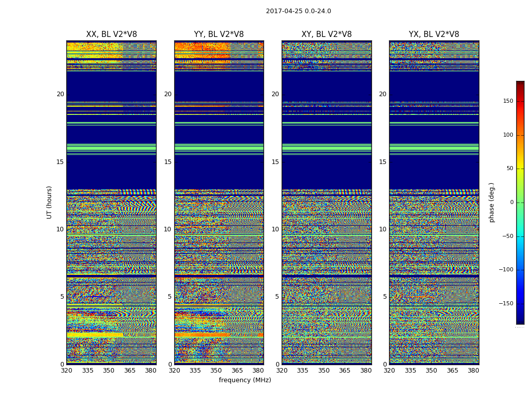Click the frequency (MHz) x-axis label

pos(245,380)
